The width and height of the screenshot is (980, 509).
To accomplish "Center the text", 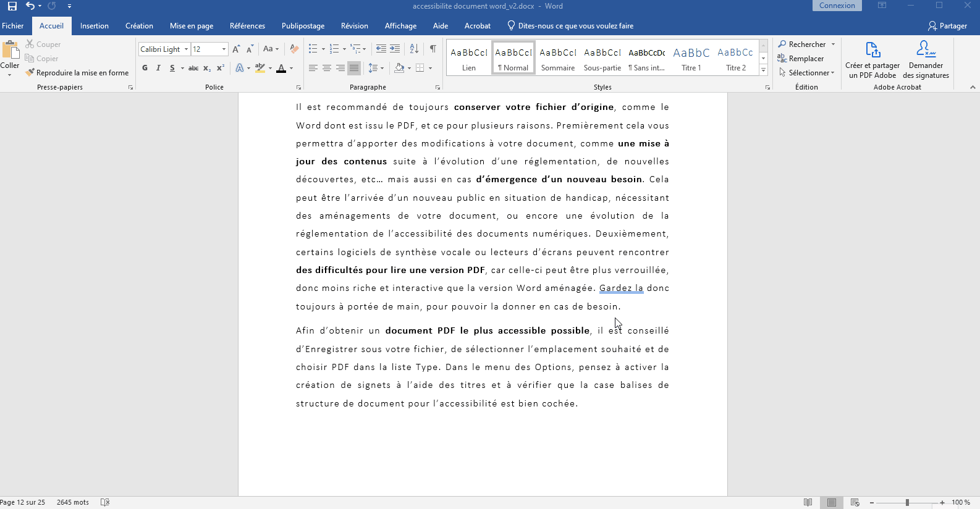I will pyautogui.click(x=327, y=68).
